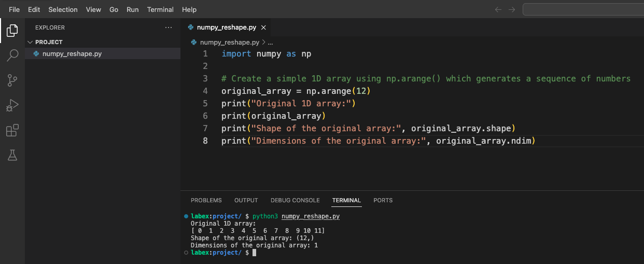Click the 'python3 numpy_reshape.py' terminal command
This screenshot has width=644, height=264.
[x=296, y=216]
